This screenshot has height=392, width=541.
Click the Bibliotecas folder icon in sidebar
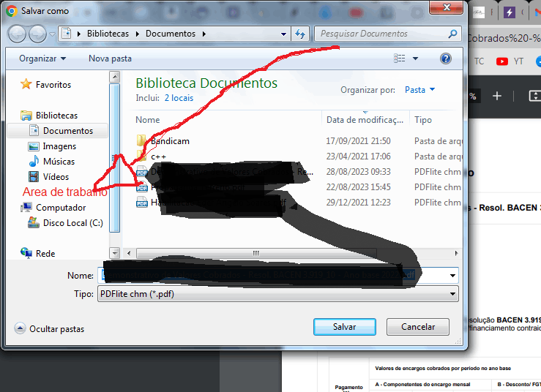tap(26, 116)
